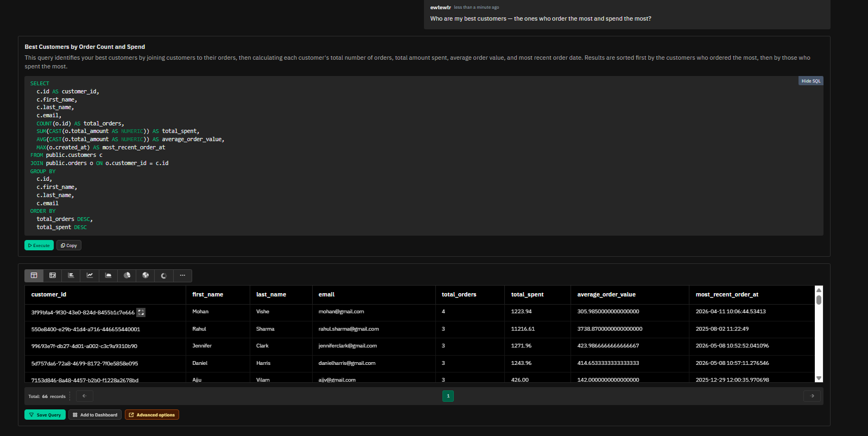
Task: Click first name Rahul
Action: point(199,329)
